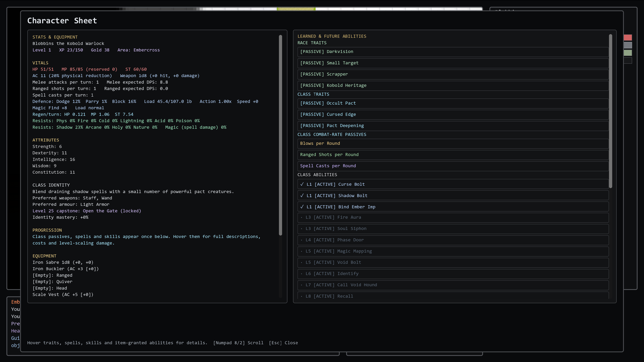Click the "Magic Find +8" stat

50,108
